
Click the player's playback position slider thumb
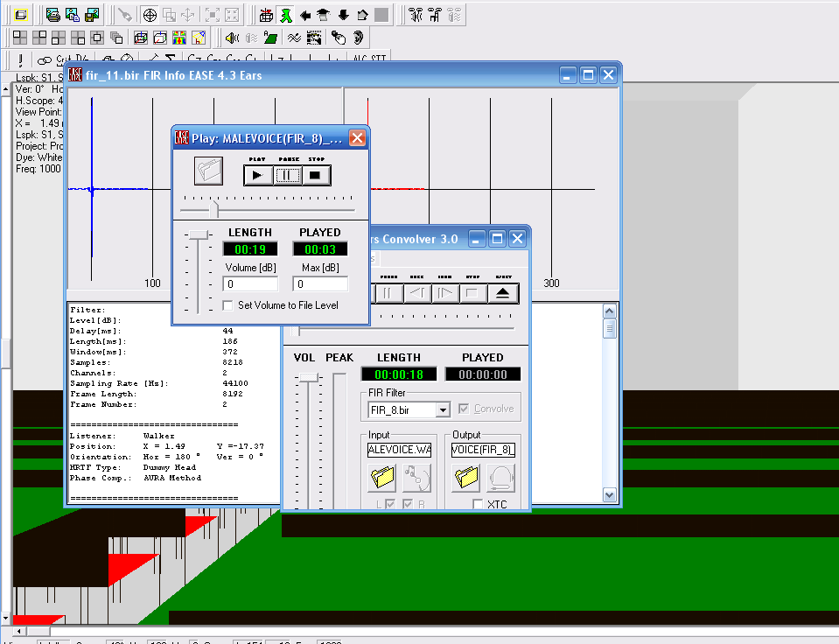214,209
